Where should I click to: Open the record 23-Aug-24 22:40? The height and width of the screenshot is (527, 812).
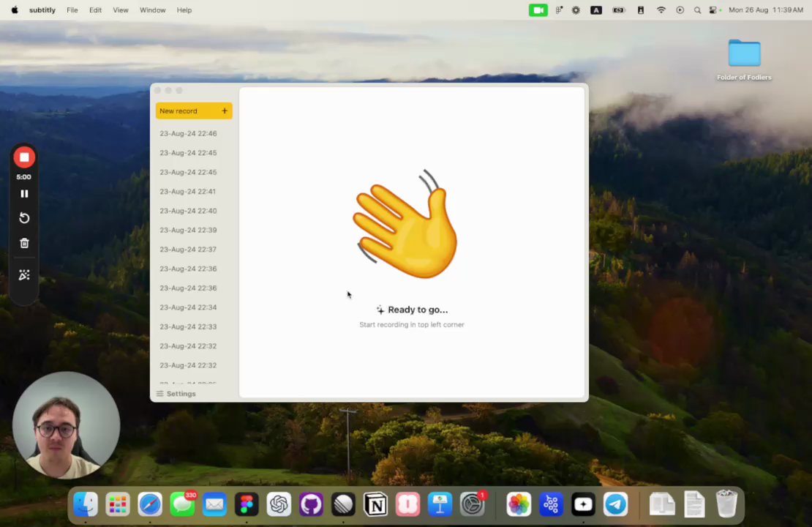[188, 211]
